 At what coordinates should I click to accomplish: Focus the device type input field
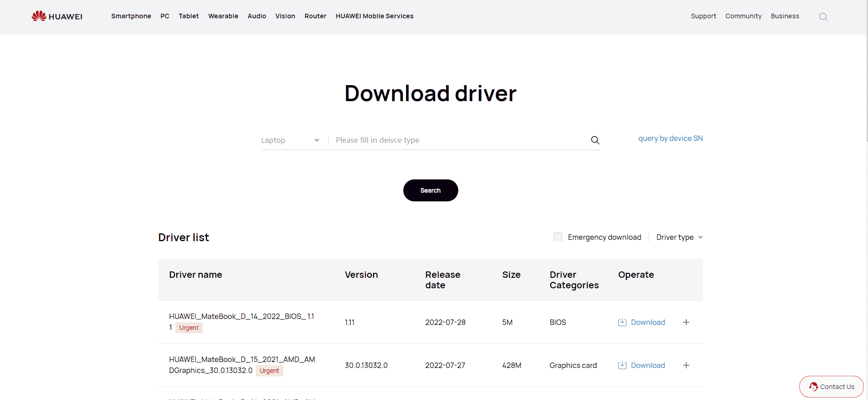(x=460, y=140)
